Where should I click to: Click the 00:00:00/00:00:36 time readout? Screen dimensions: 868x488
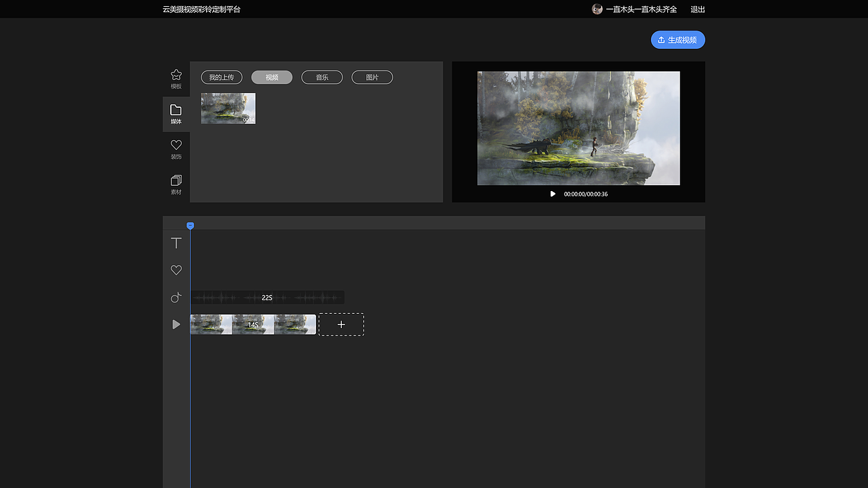click(586, 195)
